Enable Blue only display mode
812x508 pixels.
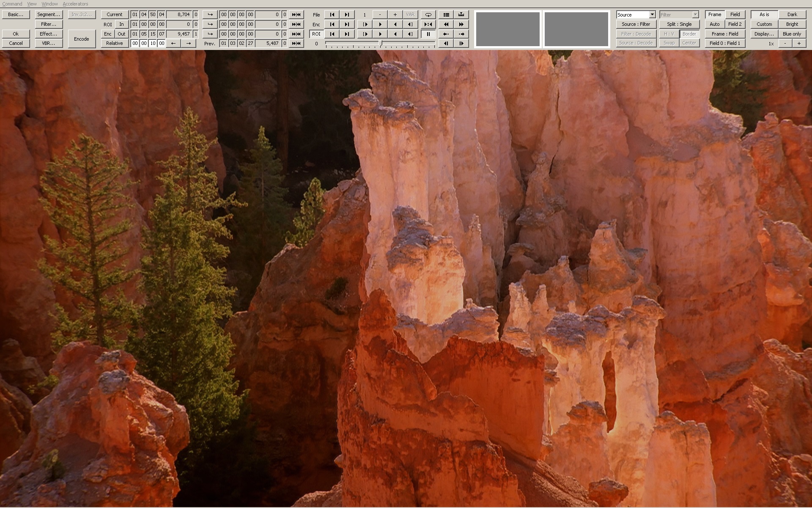point(792,34)
